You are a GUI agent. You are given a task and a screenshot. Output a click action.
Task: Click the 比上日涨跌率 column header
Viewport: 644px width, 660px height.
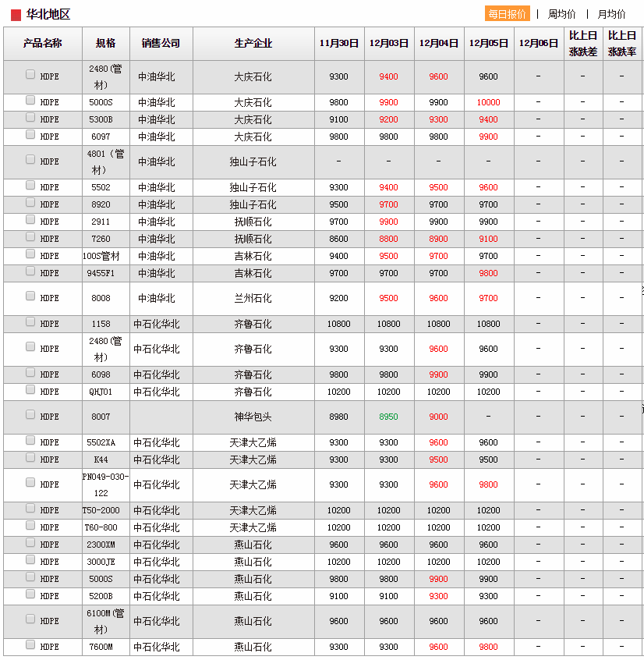click(622, 44)
